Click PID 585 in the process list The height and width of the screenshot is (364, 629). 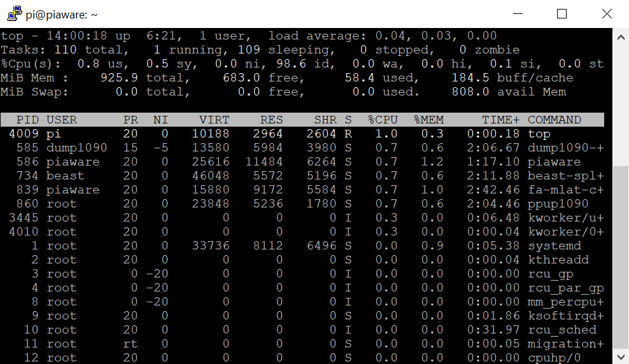(27, 148)
